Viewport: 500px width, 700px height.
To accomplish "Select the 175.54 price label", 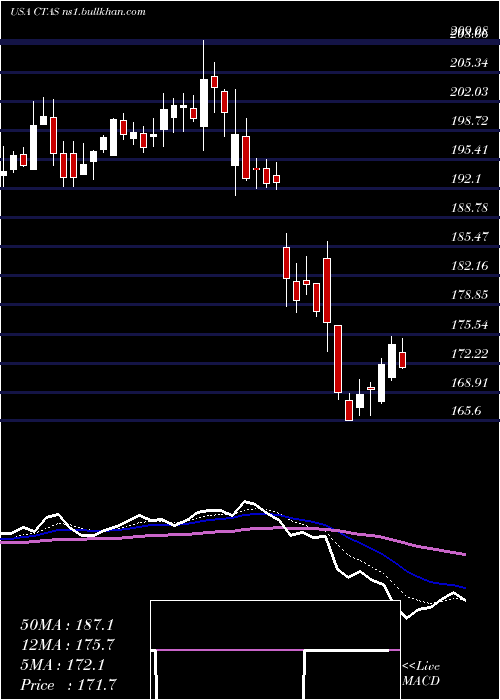I will tap(469, 325).
